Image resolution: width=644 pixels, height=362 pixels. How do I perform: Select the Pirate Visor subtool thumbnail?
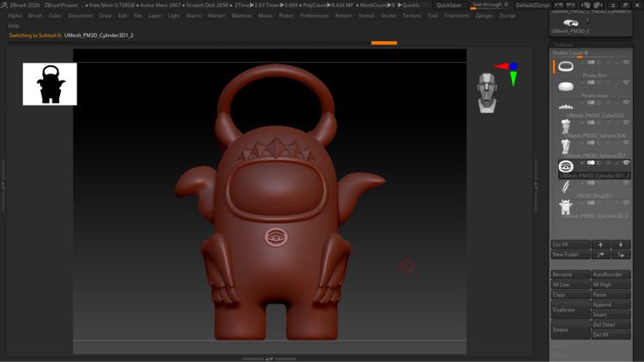(566, 86)
